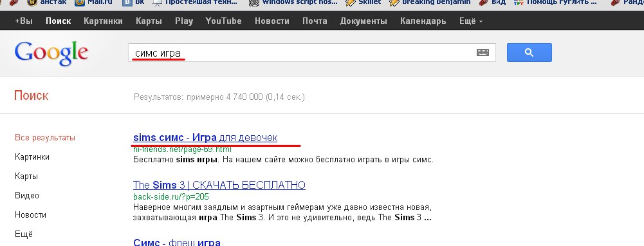Filter by 'Видео' in left sidebar
Viewport: 644px width, 246px height.
[27, 195]
